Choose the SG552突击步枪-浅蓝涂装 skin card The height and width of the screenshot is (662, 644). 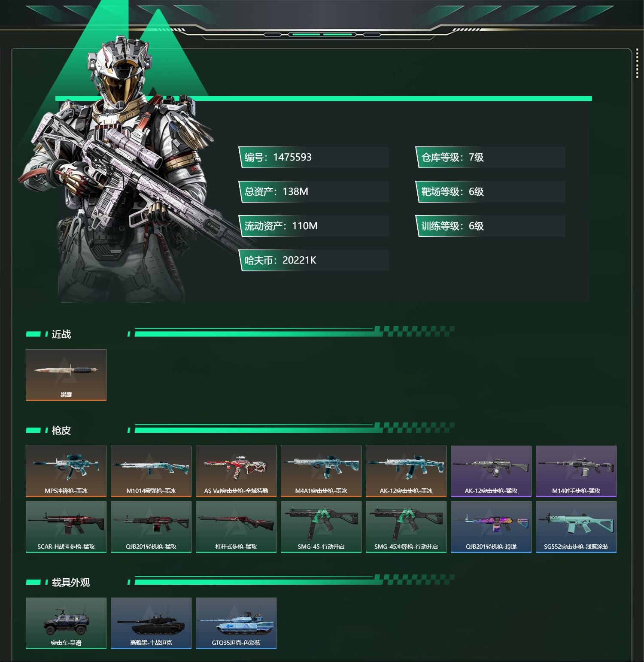pos(576,527)
